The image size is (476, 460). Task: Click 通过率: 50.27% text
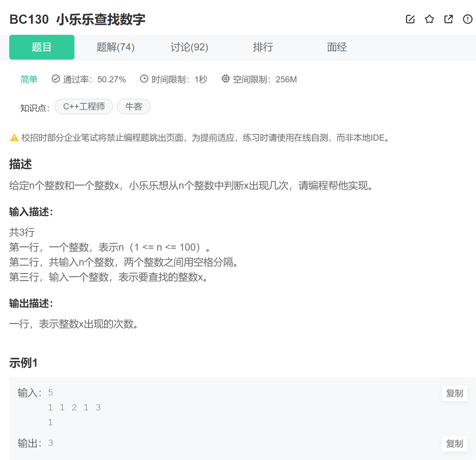94,80
